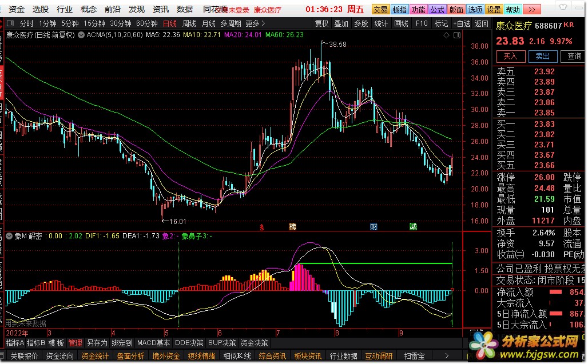Select the SUP决策 indicator

(x=222, y=343)
